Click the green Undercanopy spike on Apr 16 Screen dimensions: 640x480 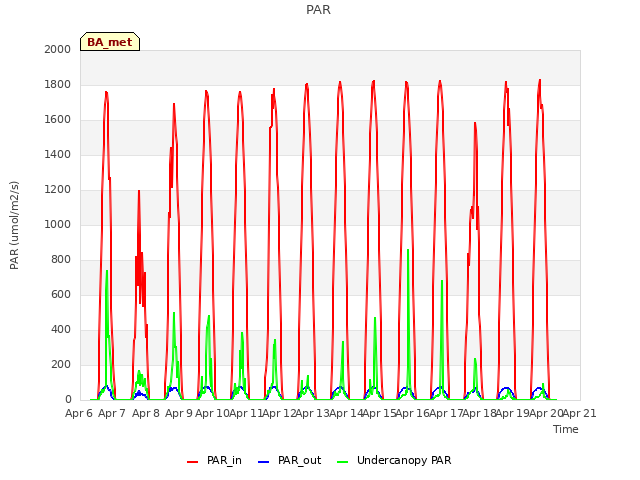408,250
